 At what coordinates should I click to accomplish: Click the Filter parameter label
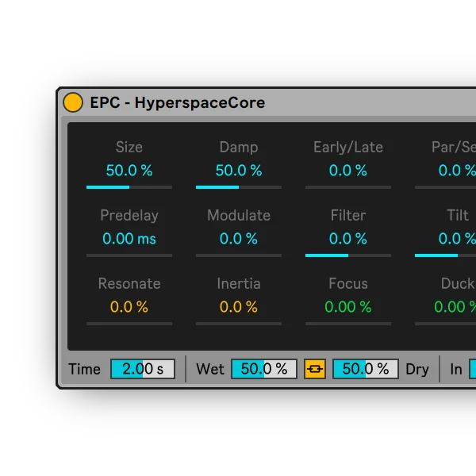[x=348, y=216]
